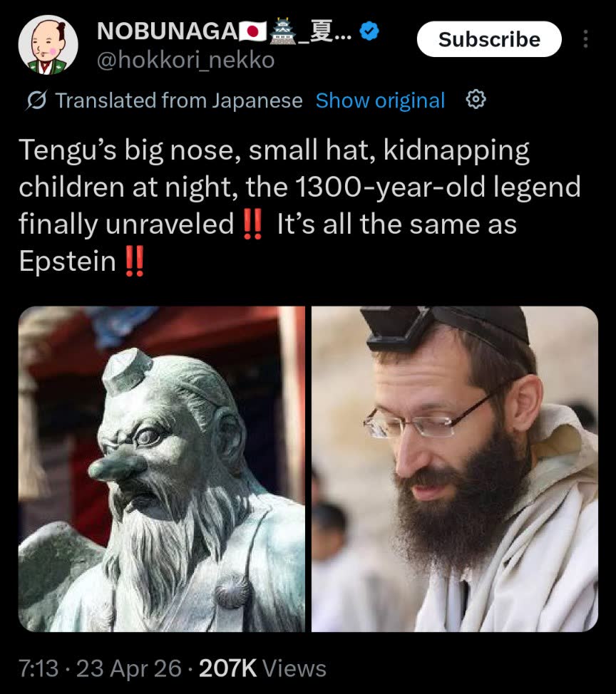Click the 23 Apr 26 post date
616x694 pixels.
pos(129,668)
